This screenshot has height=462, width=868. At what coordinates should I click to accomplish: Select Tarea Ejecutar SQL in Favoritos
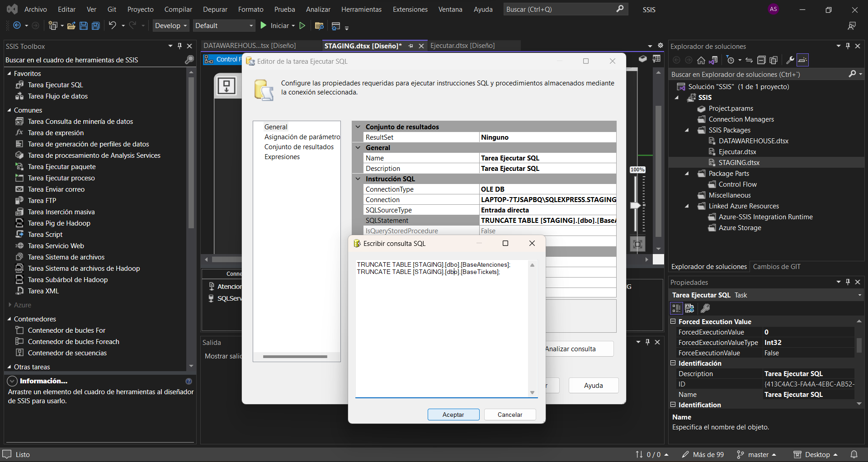tap(55, 85)
